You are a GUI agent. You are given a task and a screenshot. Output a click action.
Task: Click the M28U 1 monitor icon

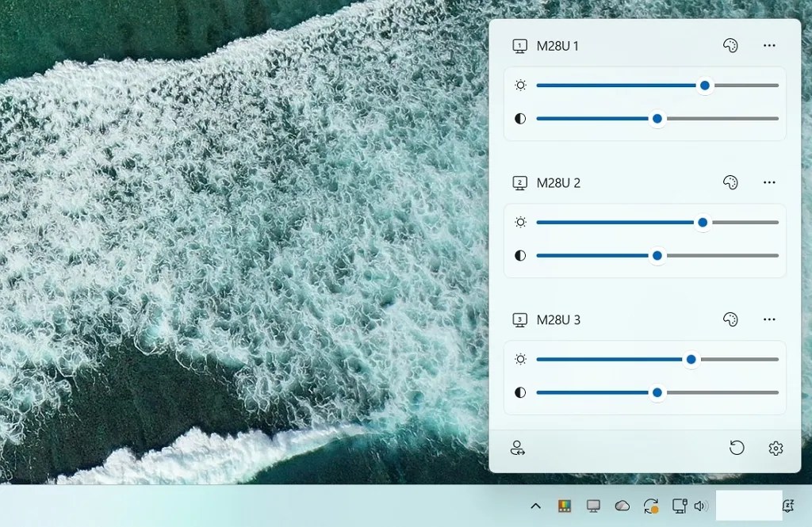520,46
